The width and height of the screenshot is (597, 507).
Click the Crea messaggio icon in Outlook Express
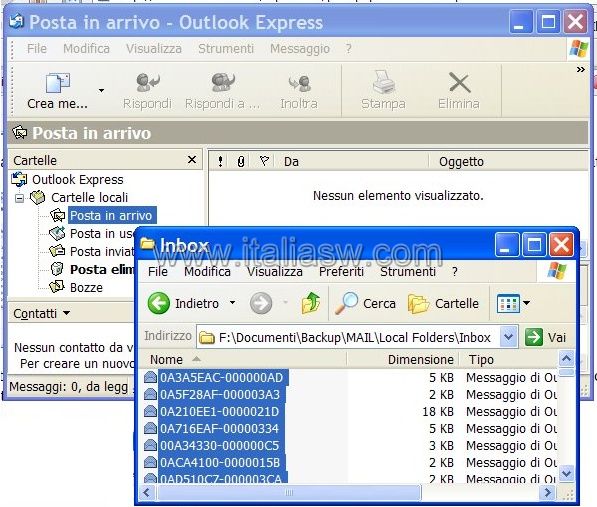pyautogui.click(x=58, y=83)
